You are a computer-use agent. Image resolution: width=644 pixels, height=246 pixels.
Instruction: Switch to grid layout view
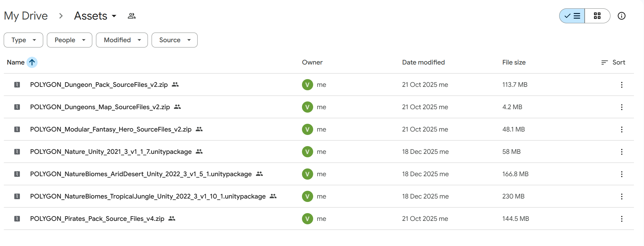597,16
